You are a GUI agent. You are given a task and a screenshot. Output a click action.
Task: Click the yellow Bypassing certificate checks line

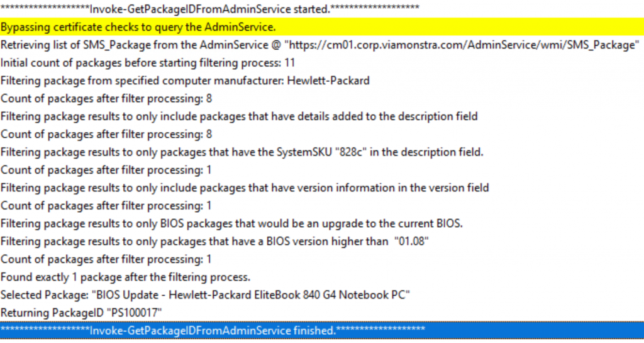coord(322,26)
